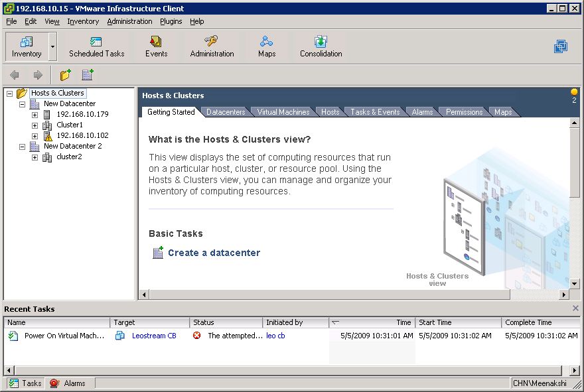The image size is (584, 392).
Task: Expand the cluster2 node
Action: [35, 157]
